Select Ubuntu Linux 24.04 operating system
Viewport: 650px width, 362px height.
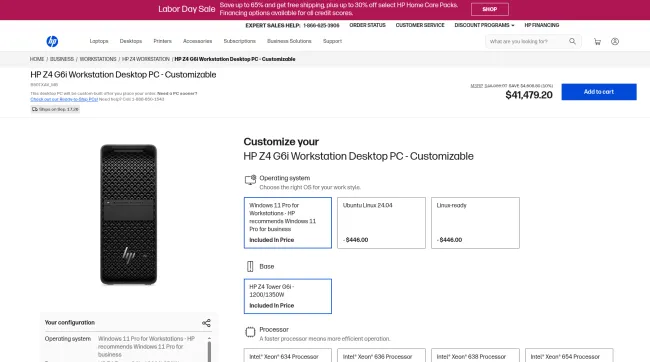click(x=381, y=223)
